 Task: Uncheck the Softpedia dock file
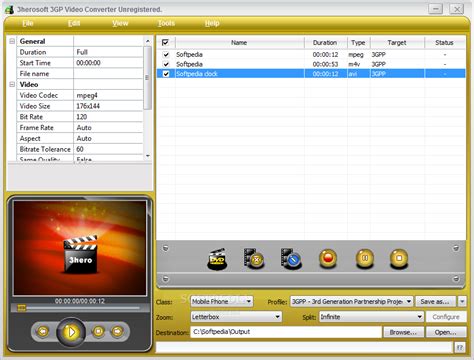click(x=166, y=74)
